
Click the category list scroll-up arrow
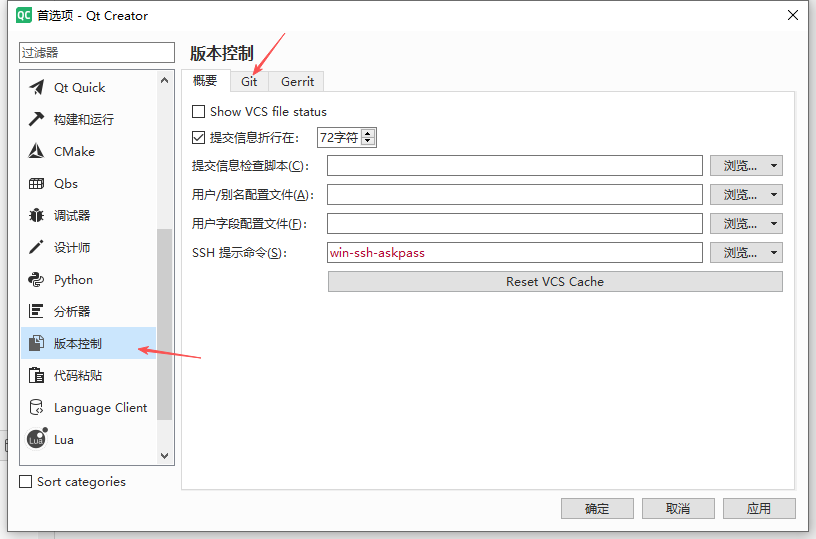pyautogui.click(x=164, y=80)
